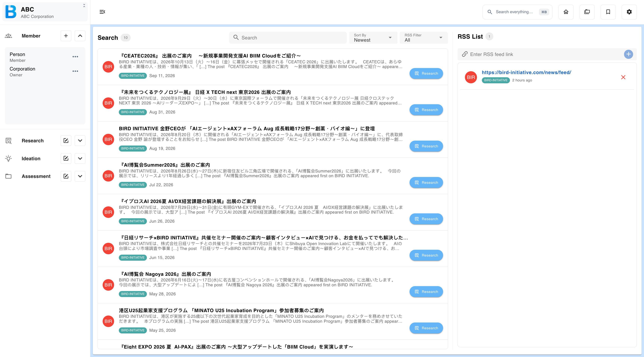This screenshot has height=357, width=644.
Task: Open the collections folder icon in header
Action: tap(587, 12)
